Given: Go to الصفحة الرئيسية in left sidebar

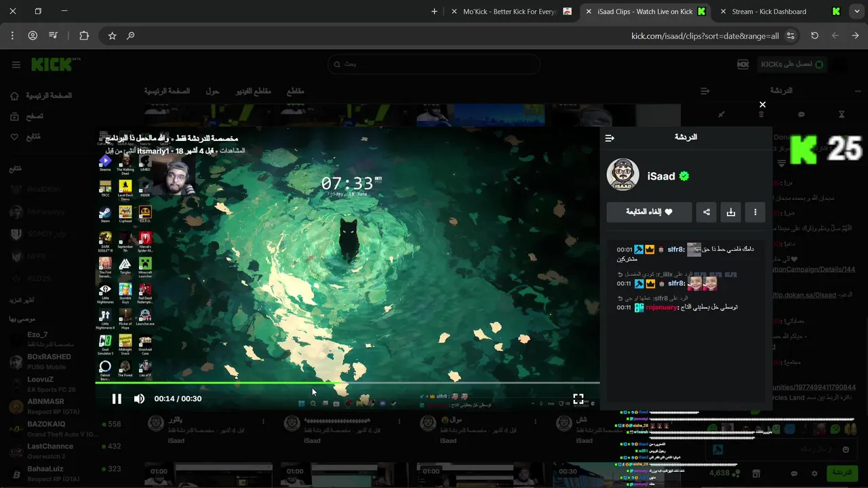Looking at the screenshot, I should point(41,96).
